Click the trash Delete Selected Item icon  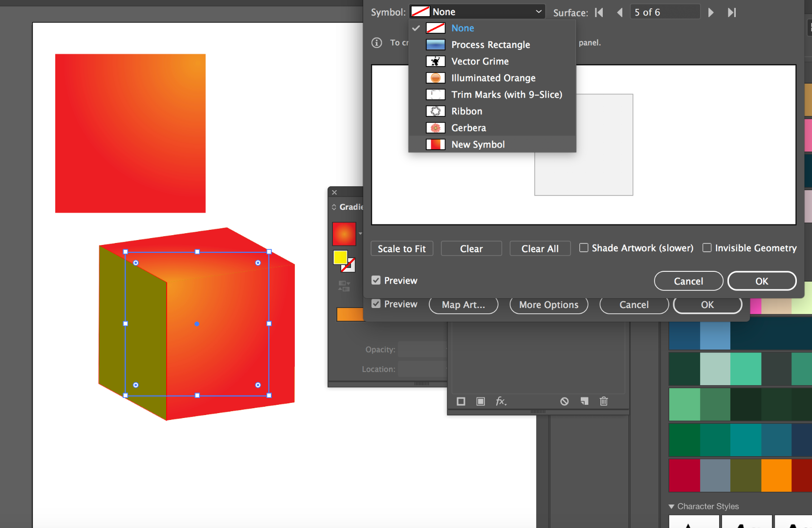[604, 401]
